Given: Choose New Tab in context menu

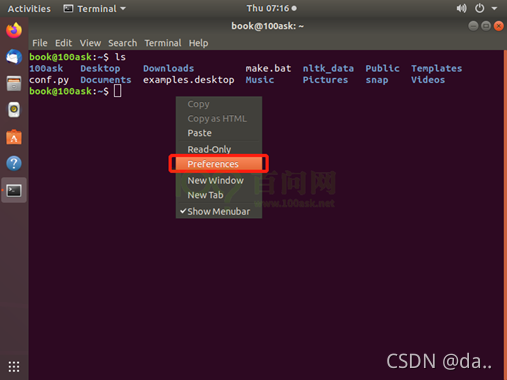Looking at the screenshot, I should tap(219, 195).
